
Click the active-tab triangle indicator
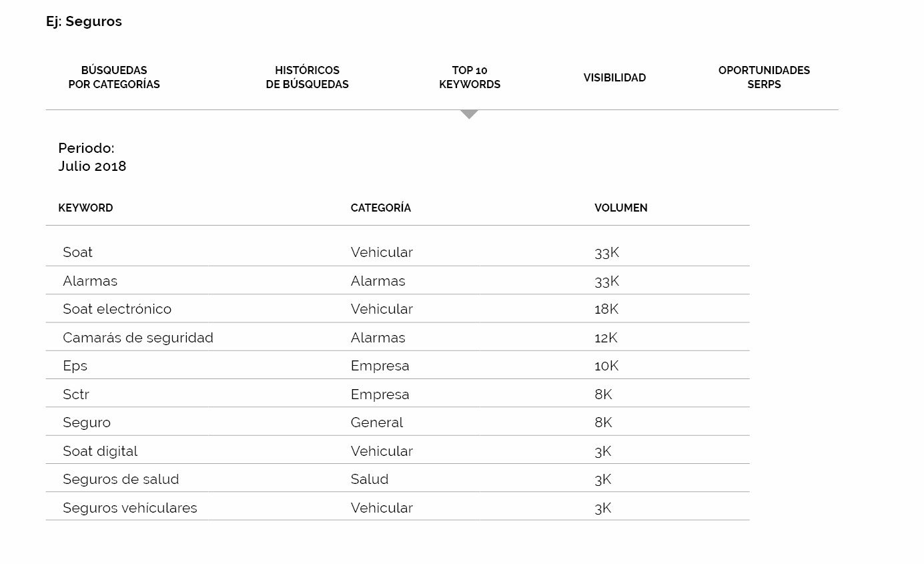[x=470, y=114]
